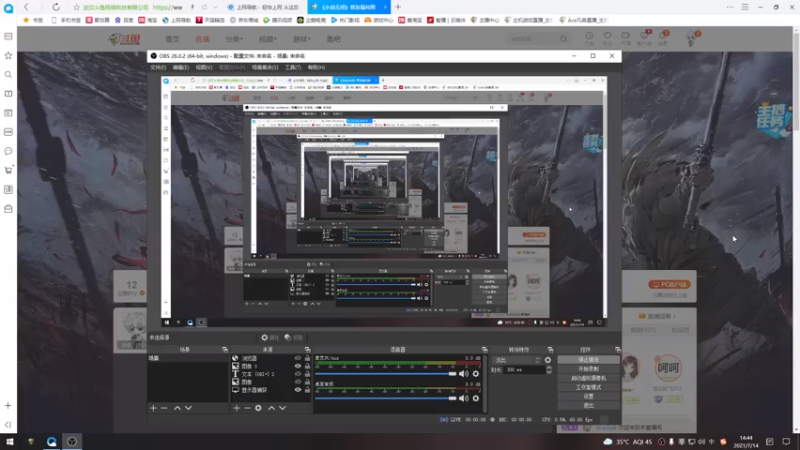Switch to the 上网导航 browser tab
800x450 pixels.
pyautogui.click(x=264, y=7)
